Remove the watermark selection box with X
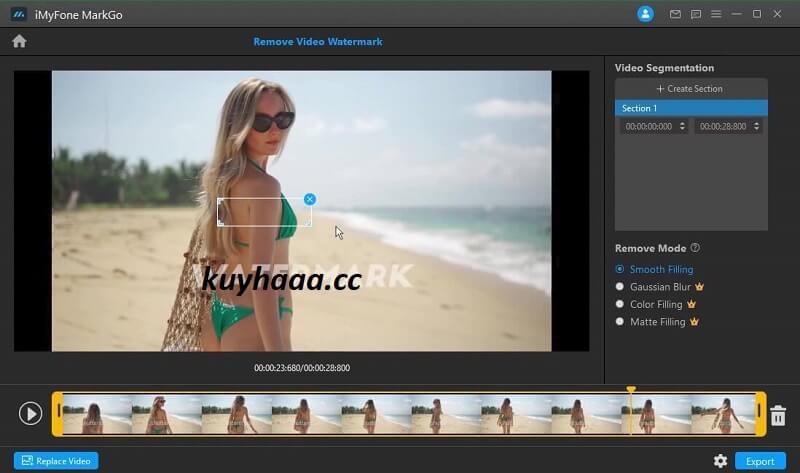Viewport: 800px width, 473px height. click(309, 199)
